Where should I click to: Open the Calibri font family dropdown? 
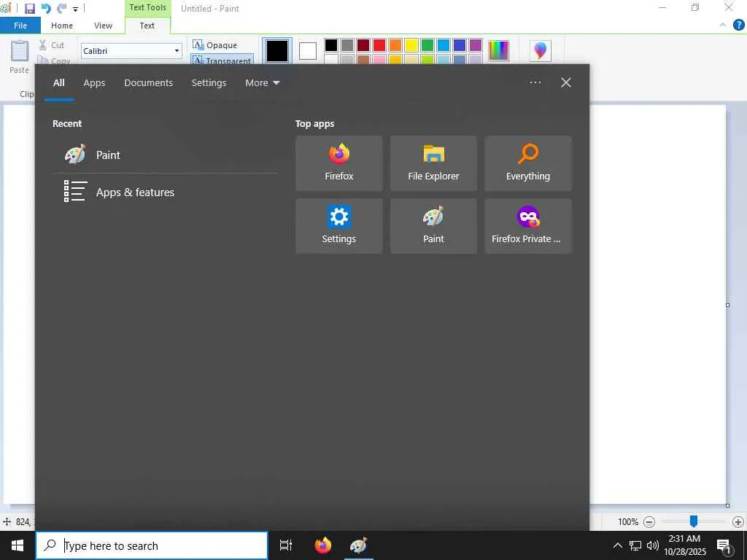point(177,51)
